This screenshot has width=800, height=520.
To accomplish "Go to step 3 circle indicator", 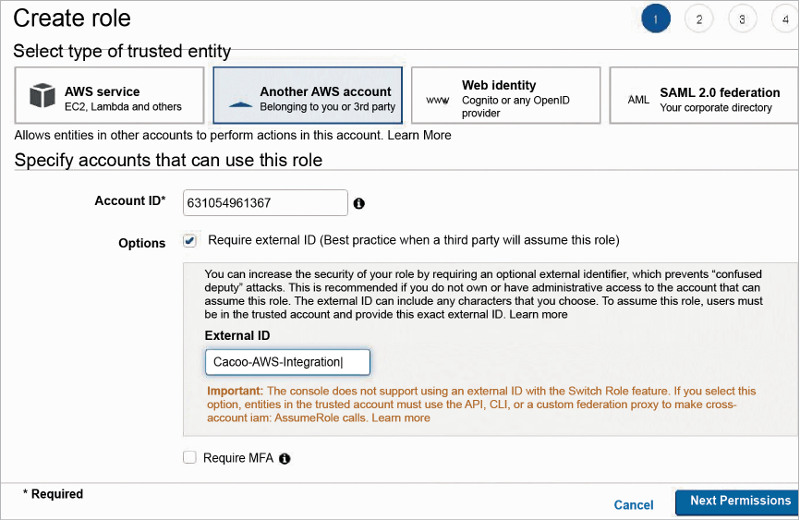I will [742, 19].
